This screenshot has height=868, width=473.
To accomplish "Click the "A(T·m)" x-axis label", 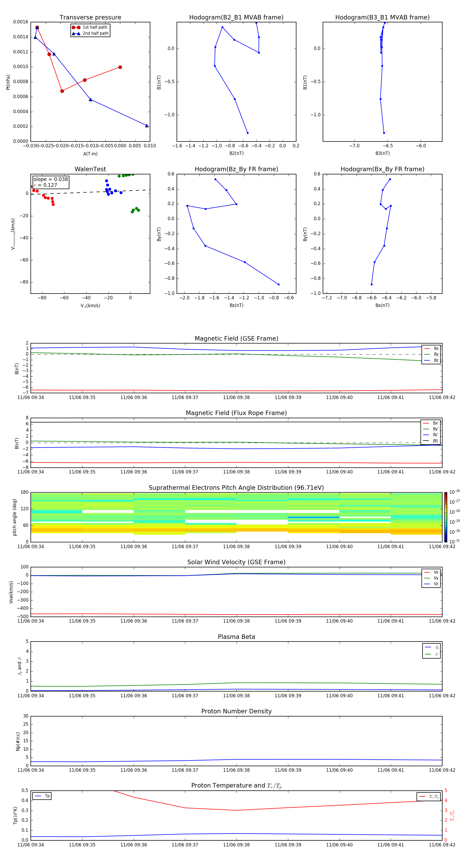I will point(90,154).
